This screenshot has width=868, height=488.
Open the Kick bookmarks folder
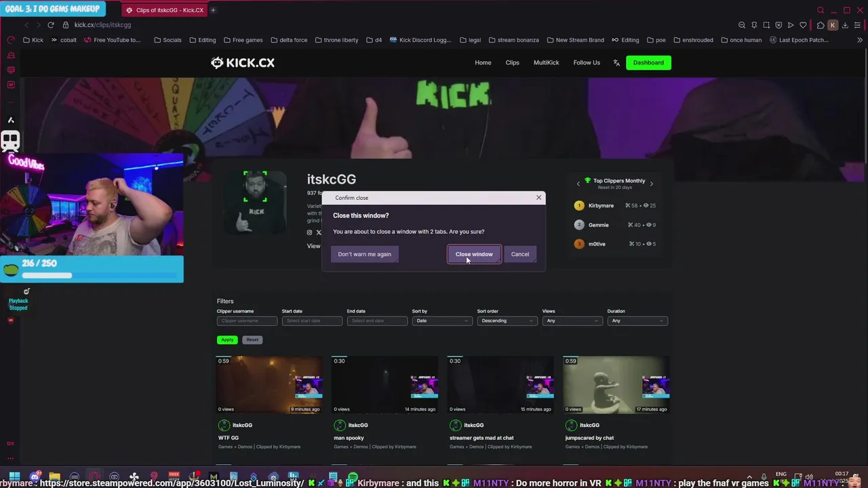click(33, 40)
